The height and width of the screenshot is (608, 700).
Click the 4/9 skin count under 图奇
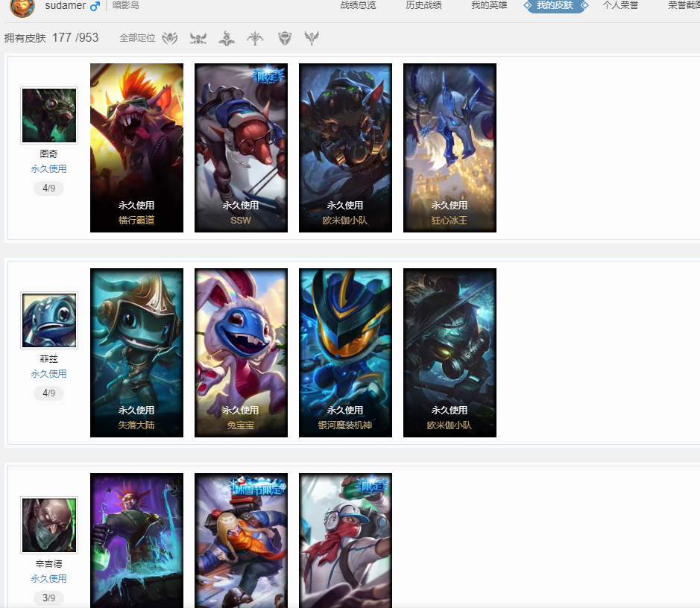pos(48,189)
